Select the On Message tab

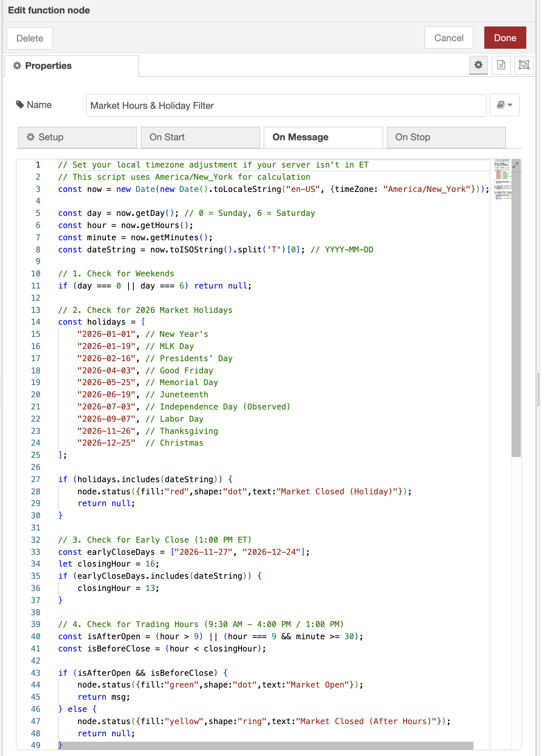click(x=323, y=137)
